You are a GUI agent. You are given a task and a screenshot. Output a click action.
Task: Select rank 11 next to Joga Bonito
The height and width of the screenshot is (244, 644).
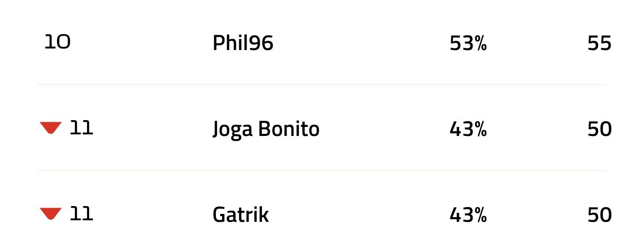81,128
